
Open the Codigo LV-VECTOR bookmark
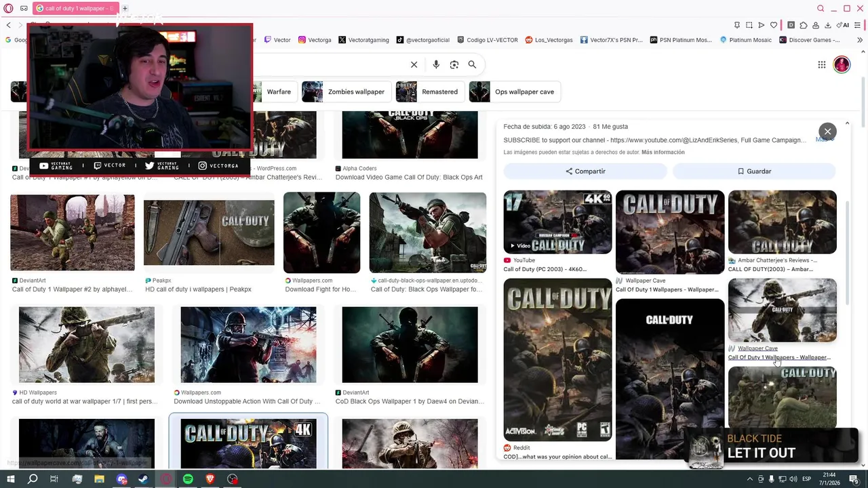(488, 40)
